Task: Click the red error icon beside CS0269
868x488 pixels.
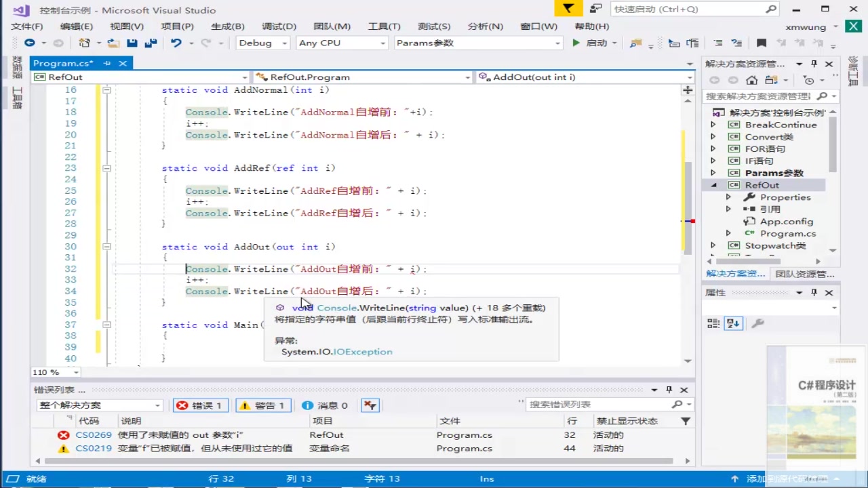Action: [x=63, y=434]
